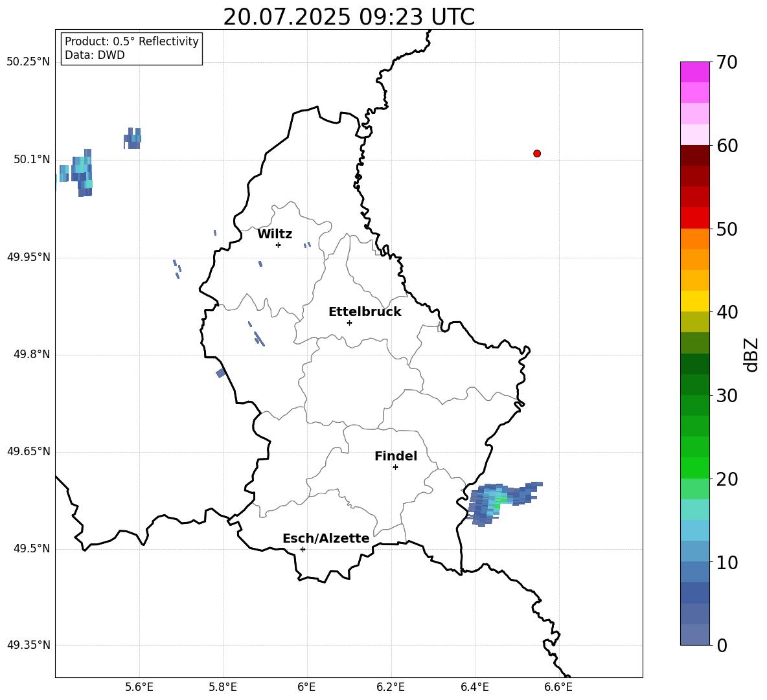
Task: Click the plus marker below Esch/Alzette
Action: click(303, 549)
